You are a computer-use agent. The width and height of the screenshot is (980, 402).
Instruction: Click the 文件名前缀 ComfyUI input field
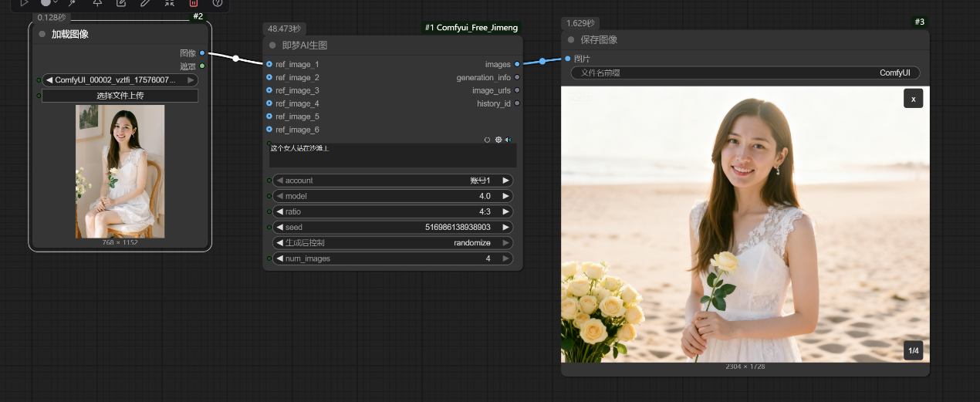tap(745, 73)
